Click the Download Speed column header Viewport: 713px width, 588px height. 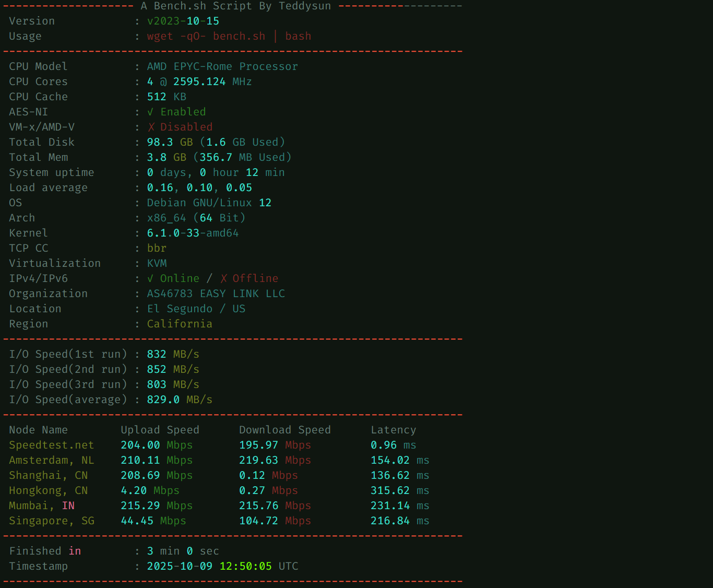(x=284, y=430)
